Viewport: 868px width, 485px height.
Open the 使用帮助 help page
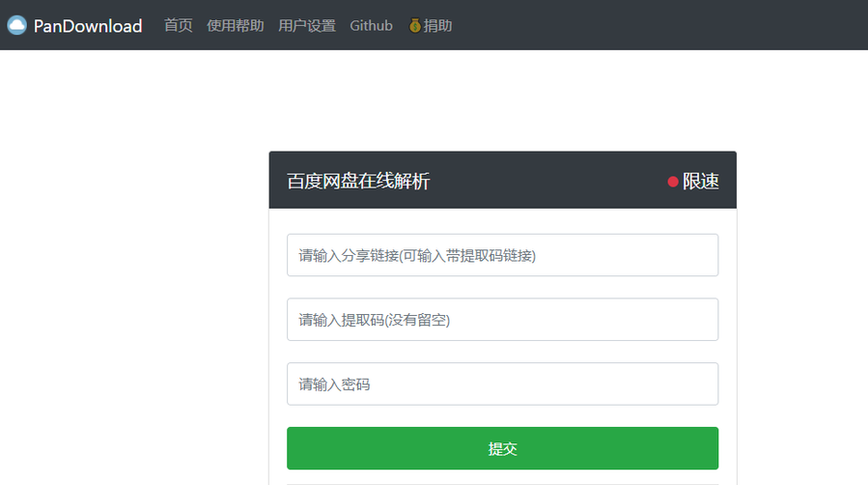click(236, 25)
